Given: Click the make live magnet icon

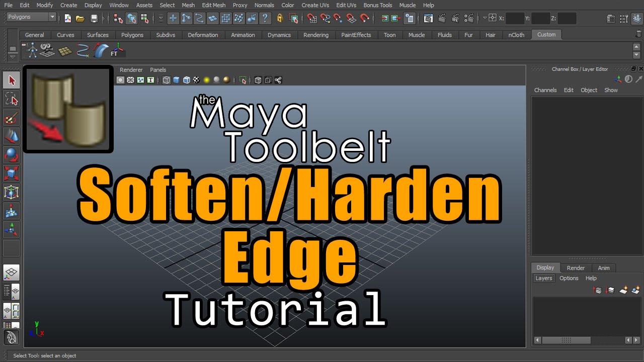Looking at the screenshot, I should click(364, 19).
